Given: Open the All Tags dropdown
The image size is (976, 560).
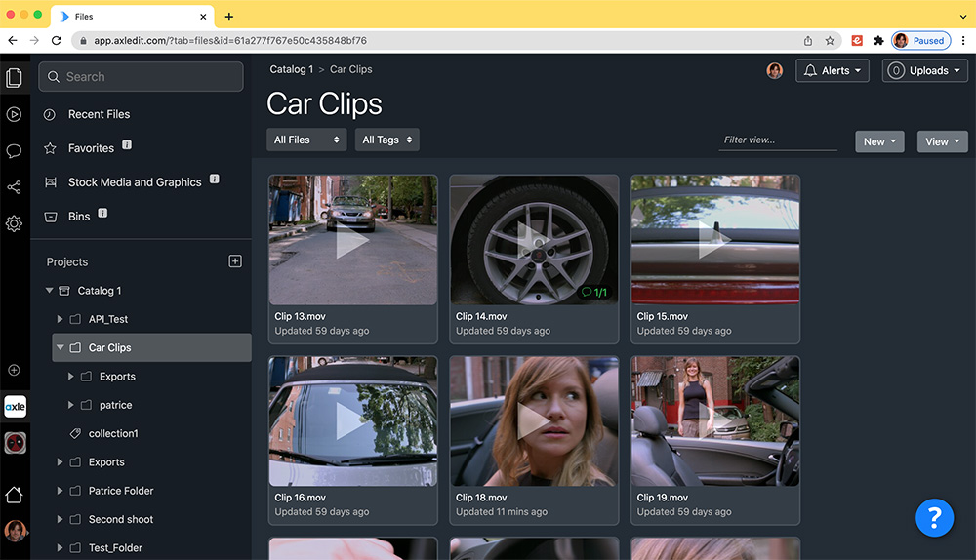Looking at the screenshot, I should point(387,140).
